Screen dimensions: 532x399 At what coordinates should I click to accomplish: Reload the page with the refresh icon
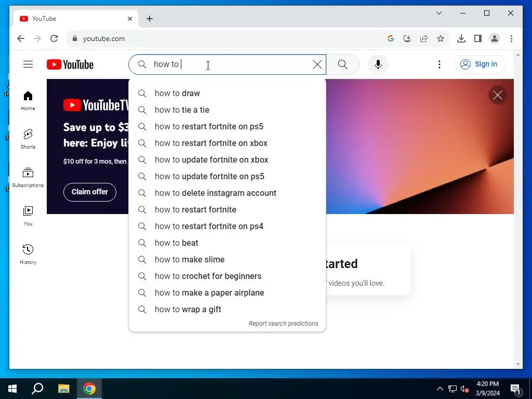[x=54, y=38]
